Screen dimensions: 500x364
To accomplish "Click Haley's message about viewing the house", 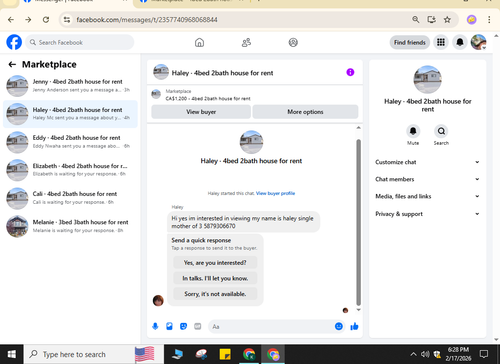I will coord(243,222).
